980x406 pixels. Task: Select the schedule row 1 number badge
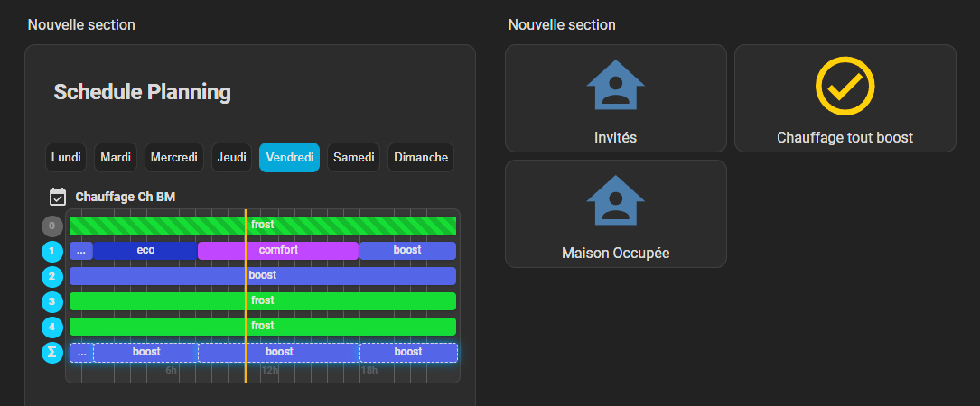(x=52, y=251)
